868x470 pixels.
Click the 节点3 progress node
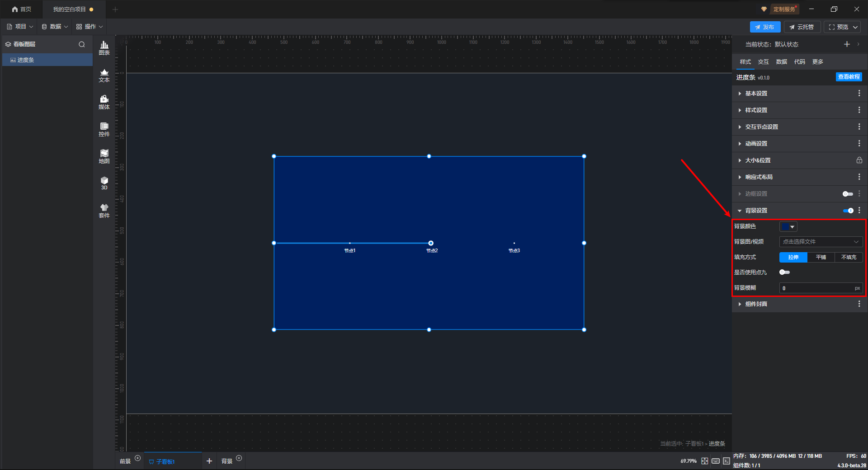[514, 243]
